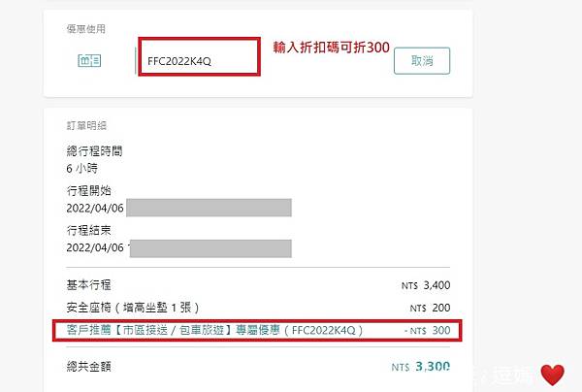Focus the discount code field containing FFC2022K4Q
Viewport: 582px width, 392px height.
(x=199, y=57)
